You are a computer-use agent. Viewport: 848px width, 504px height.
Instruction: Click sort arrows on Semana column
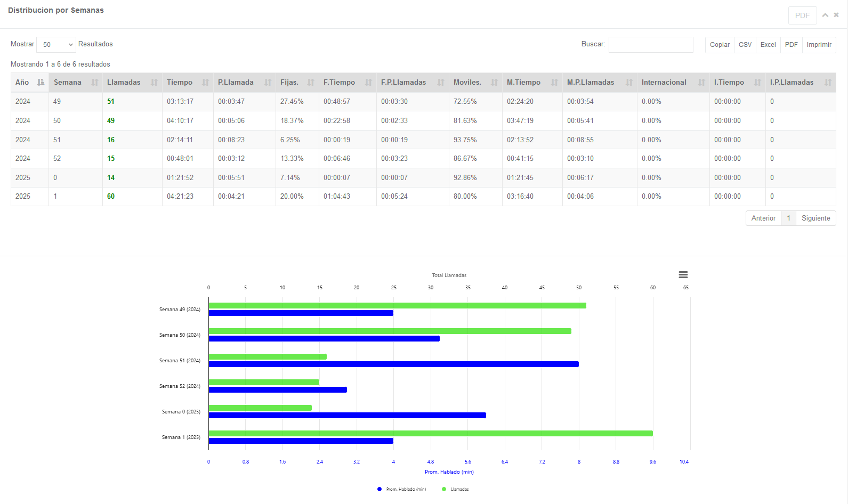point(95,83)
